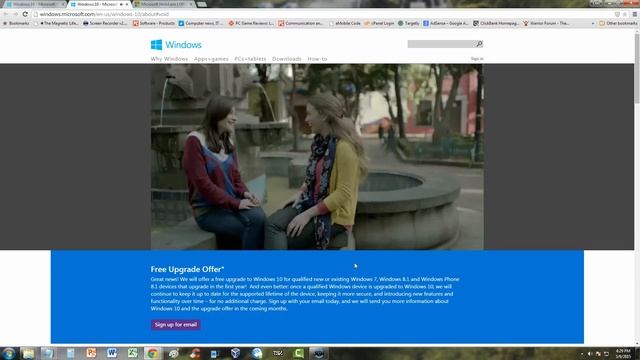Open the PC Game Reviews bookmark
640x360 pixels.
pos(251,23)
